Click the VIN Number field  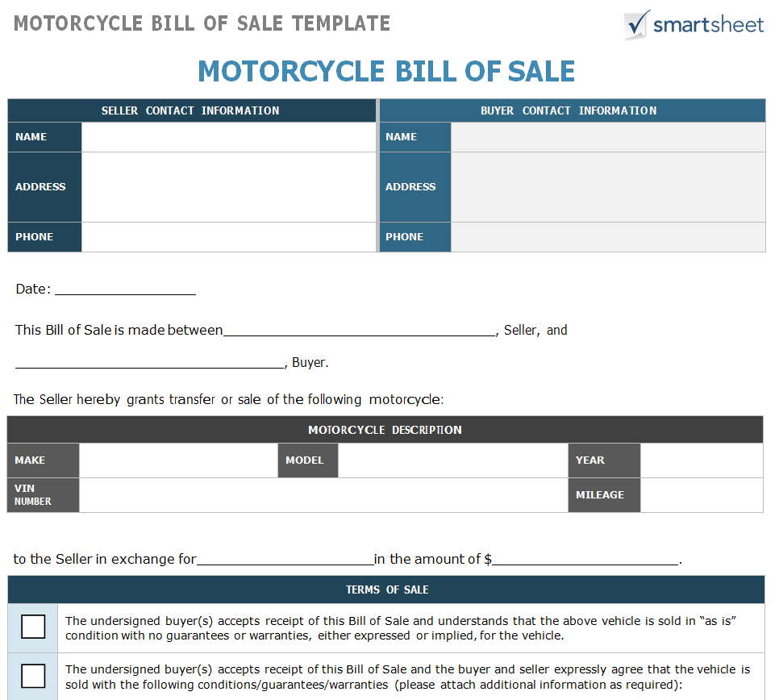click(x=323, y=495)
